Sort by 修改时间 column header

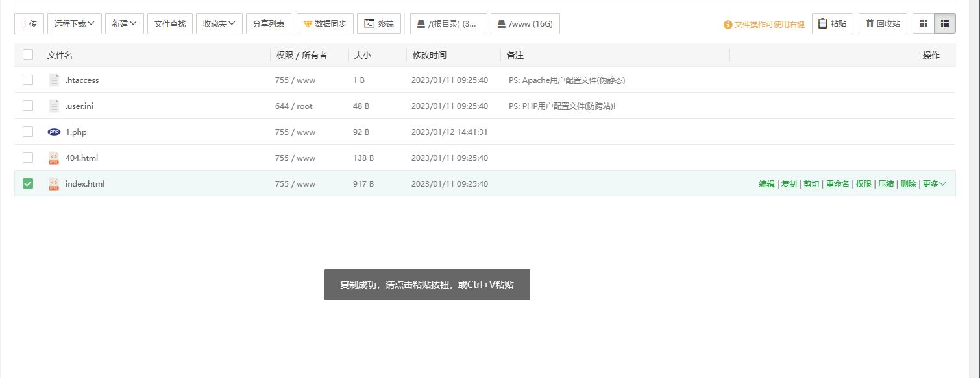[x=430, y=55]
